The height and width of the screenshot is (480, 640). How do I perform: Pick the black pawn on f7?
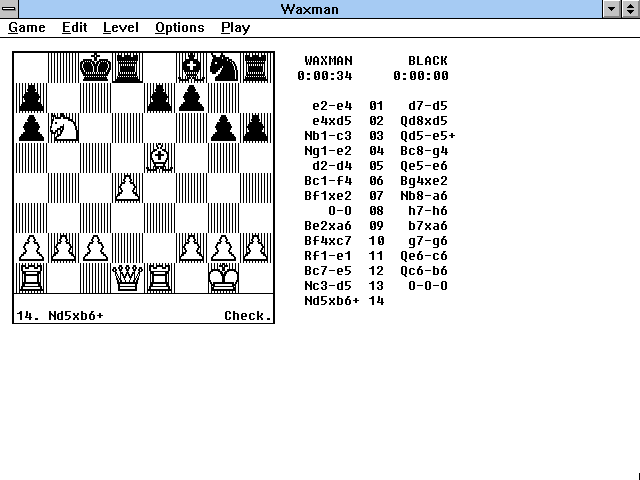[x=191, y=98]
